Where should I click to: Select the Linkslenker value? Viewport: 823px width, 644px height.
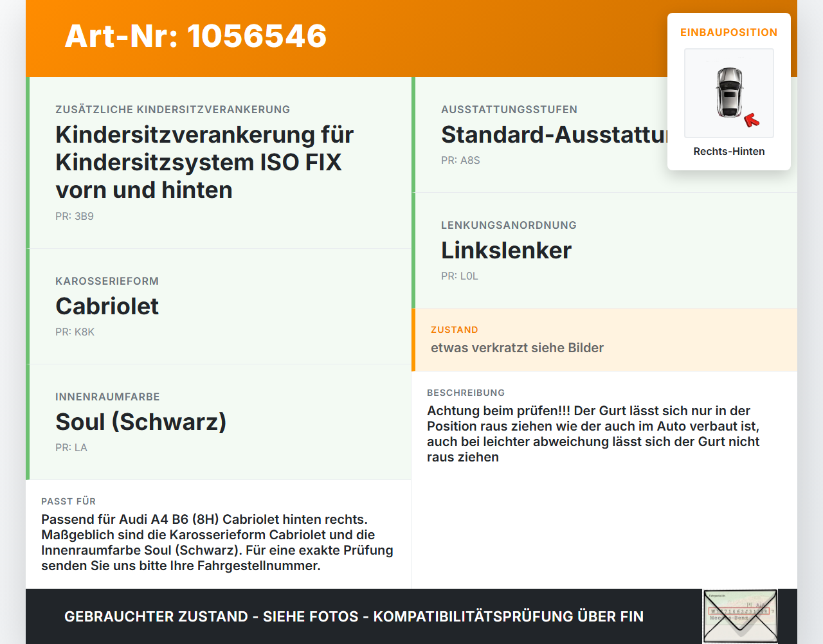[x=506, y=250]
